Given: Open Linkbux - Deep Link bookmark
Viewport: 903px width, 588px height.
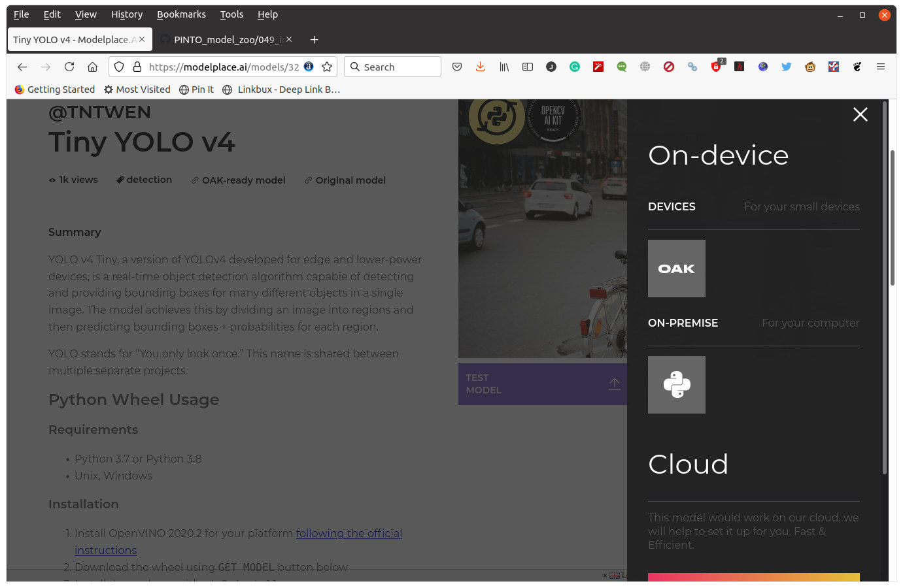Looking at the screenshot, I should point(281,90).
